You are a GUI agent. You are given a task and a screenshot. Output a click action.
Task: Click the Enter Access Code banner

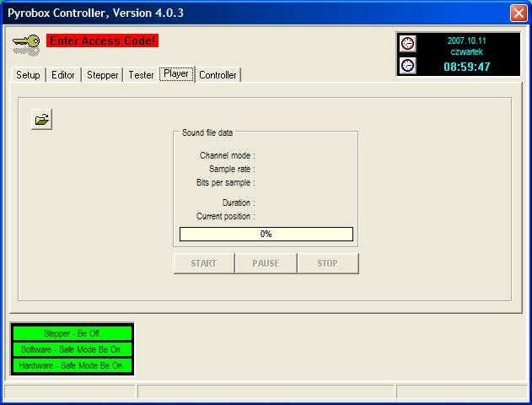pyautogui.click(x=103, y=40)
